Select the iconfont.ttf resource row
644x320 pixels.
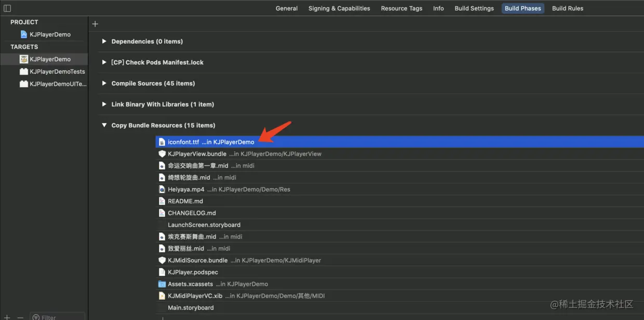coord(399,142)
